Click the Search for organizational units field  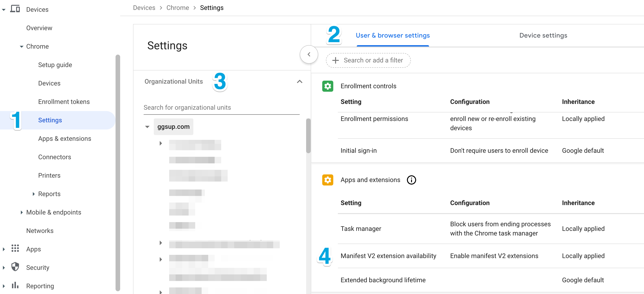coord(221,108)
